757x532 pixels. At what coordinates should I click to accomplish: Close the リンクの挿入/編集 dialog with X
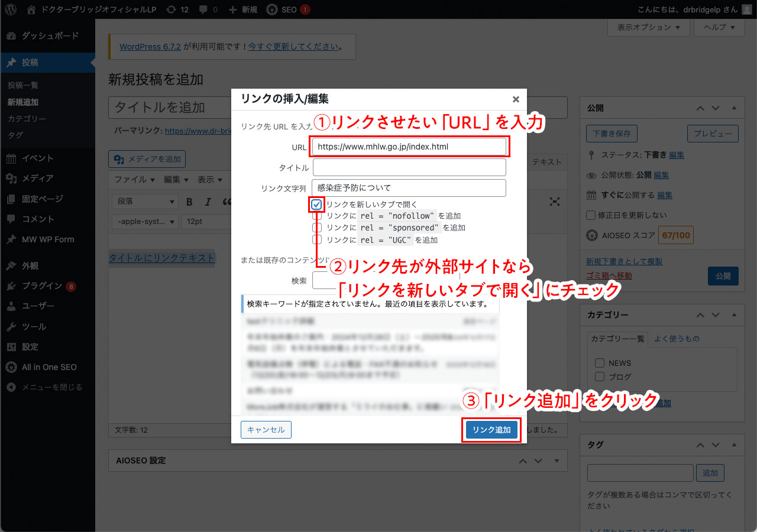tap(516, 99)
